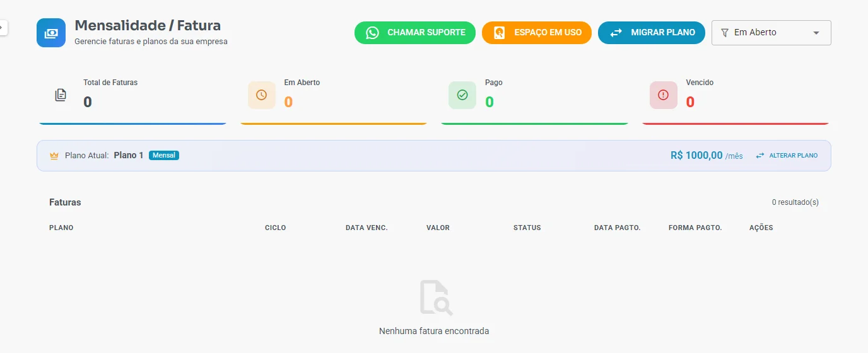Open the Espaço em Uso button

point(537,32)
